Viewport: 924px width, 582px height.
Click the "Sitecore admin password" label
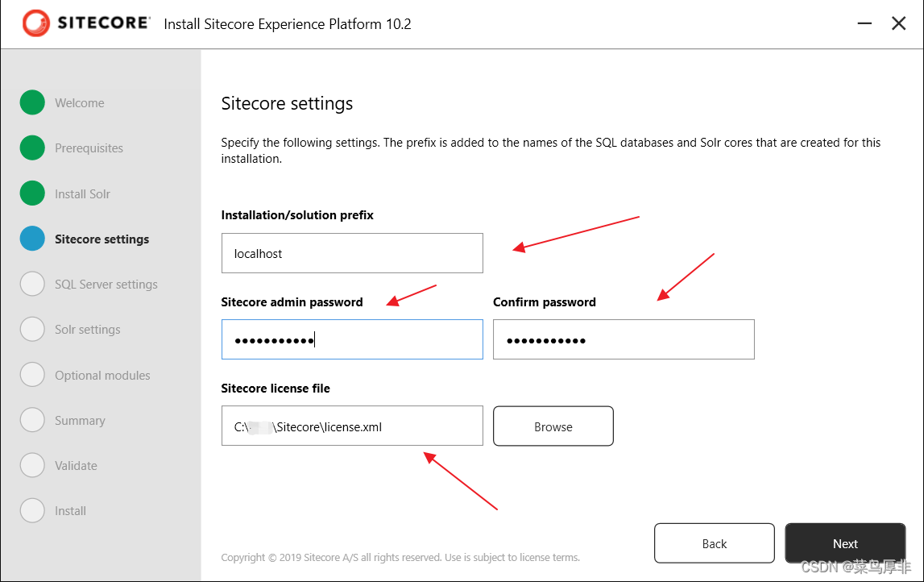coord(292,302)
